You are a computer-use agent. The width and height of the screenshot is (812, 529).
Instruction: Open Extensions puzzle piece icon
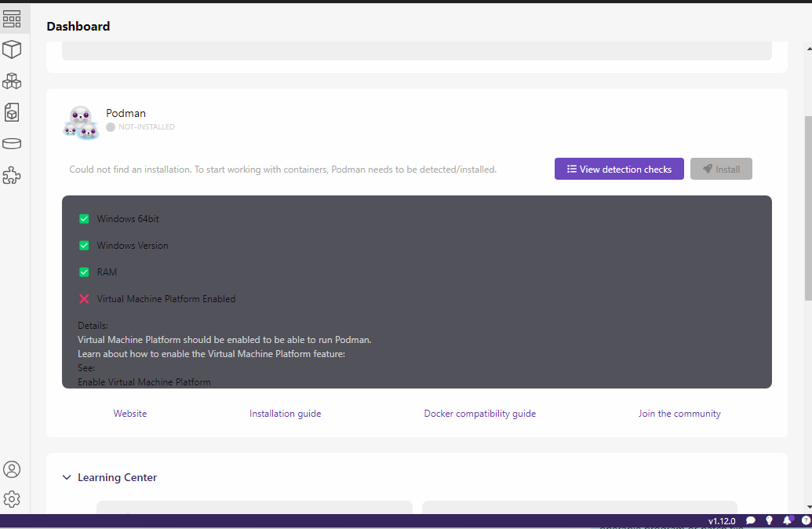[12, 176]
